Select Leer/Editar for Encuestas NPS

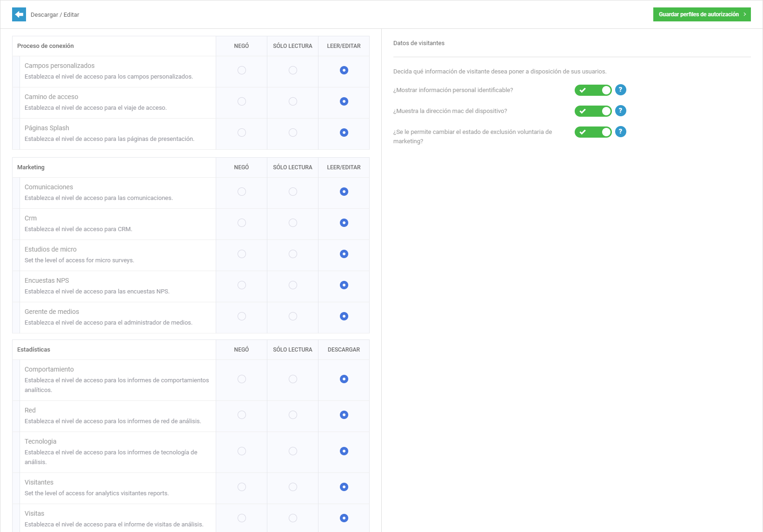point(344,285)
